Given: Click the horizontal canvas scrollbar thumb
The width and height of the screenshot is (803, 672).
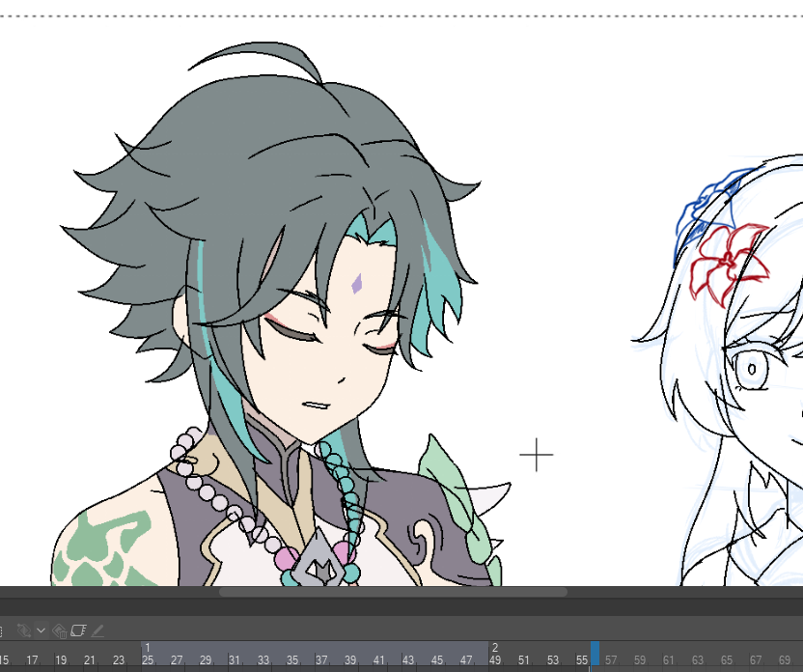Looking at the screenshot, I should tap(394, 592).
